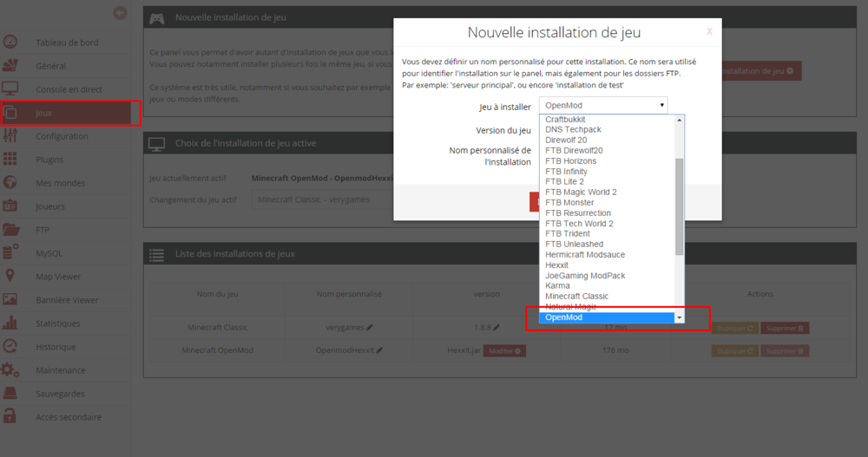
Task: Edit OpenmodHexxit custom name pencil icon
Action: (380, 350)
